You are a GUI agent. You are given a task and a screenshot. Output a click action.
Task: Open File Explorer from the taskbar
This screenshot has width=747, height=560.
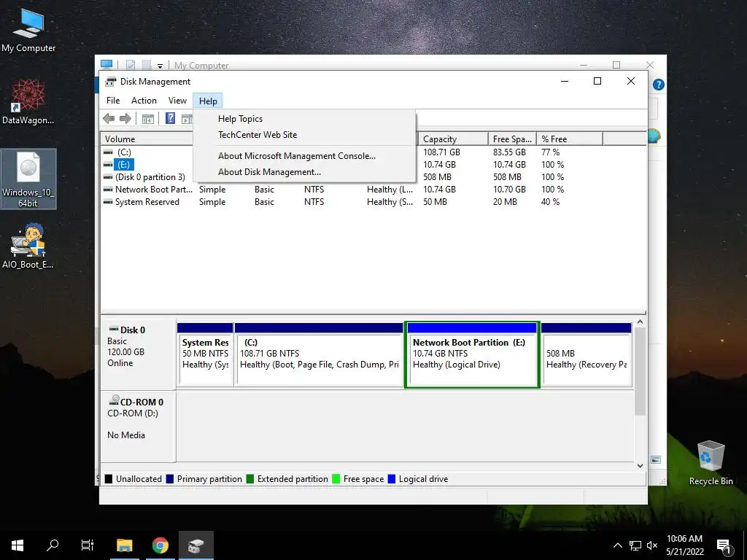click(x=124, y=545)
